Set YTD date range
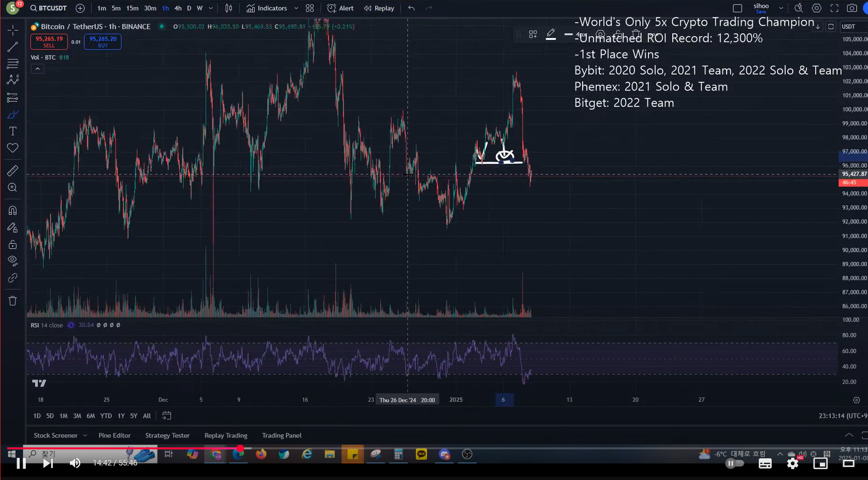868x480 pixels. pyautogui.click(x=106, y=416)
